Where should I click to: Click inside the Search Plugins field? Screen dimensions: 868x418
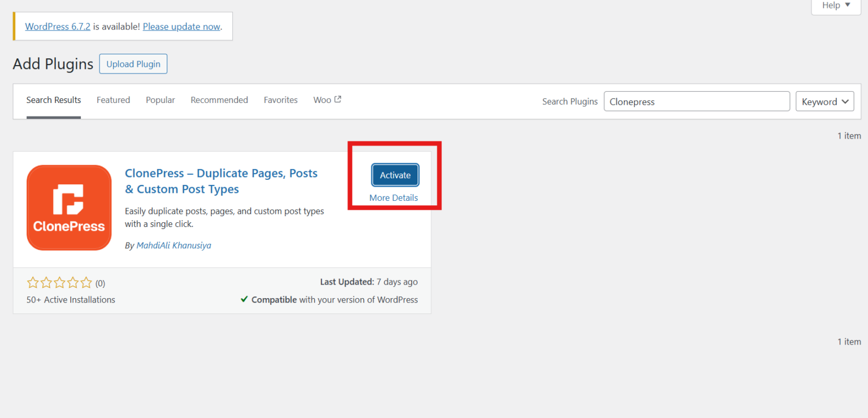tap(697, 101)
